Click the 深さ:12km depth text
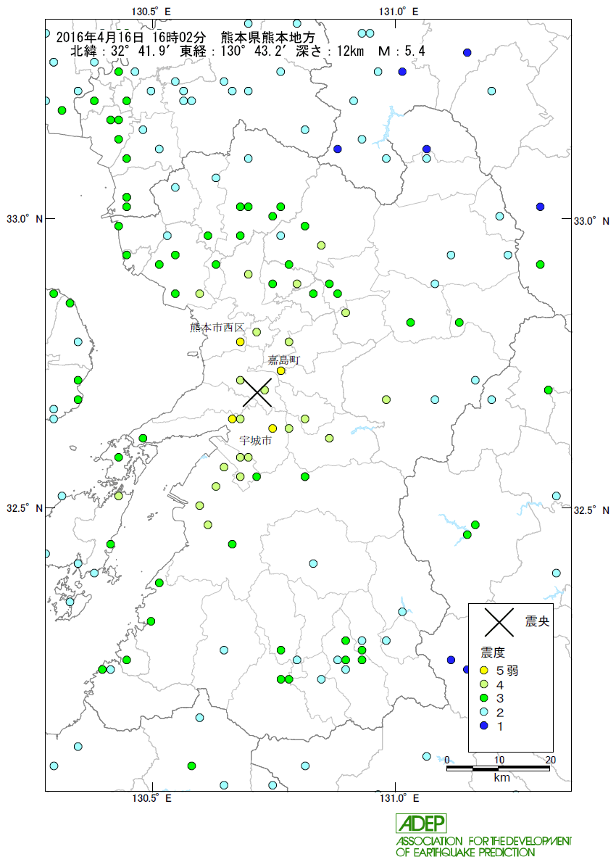 (x=330, y=51)
